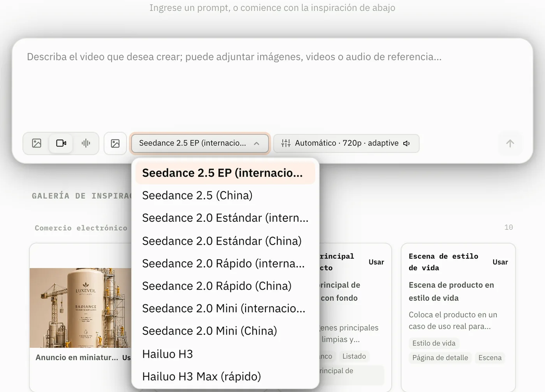Select Seedance 2.0 Rápido (China)
This screenshot has height=392, width=545.
pyautogui.click(x=225, y=286)
